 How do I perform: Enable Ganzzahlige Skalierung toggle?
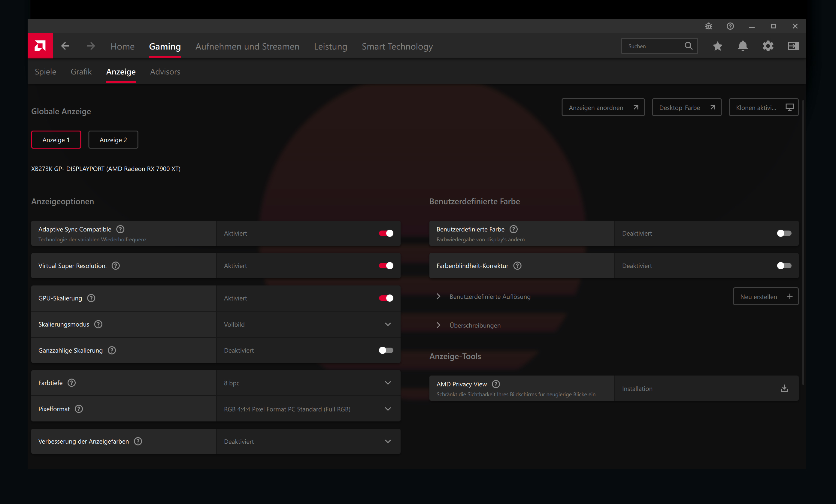point(386,350)
